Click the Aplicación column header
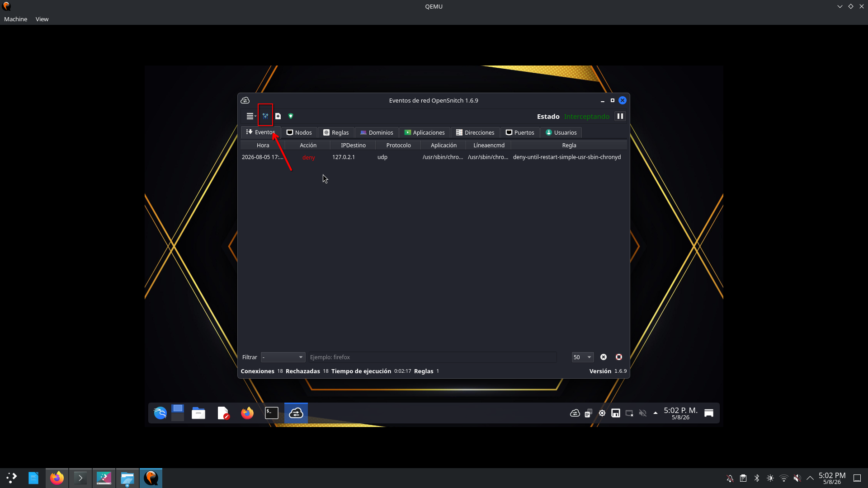 tap(443, 145)
